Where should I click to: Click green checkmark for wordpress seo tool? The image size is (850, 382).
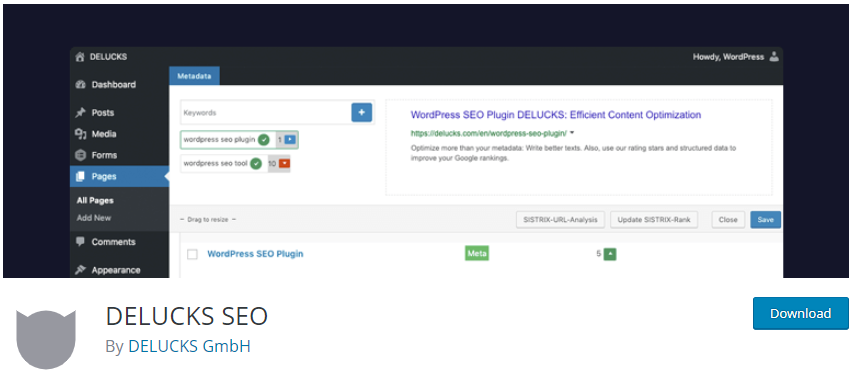(x=256, y=163)
